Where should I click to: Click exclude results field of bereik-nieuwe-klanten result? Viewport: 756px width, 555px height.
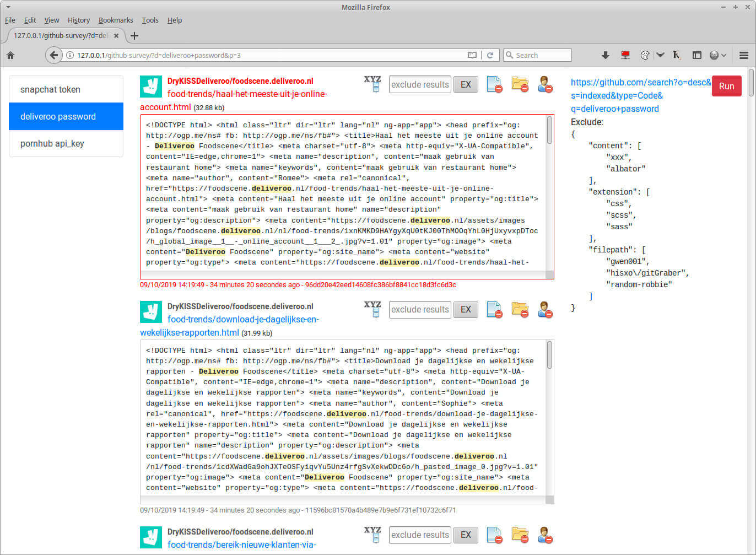tap(420, 535)
